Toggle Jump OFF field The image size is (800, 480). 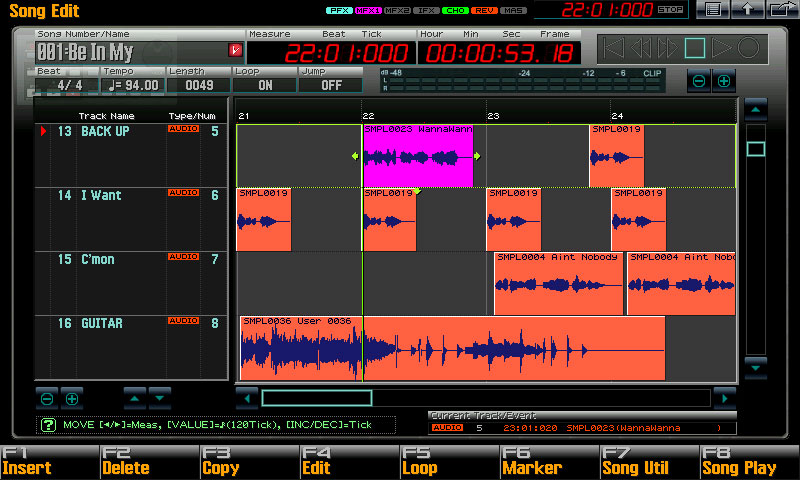pos(331,85)
